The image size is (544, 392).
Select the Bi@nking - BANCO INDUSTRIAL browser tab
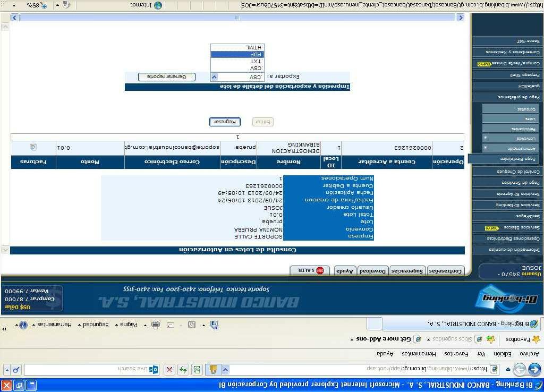462,325
